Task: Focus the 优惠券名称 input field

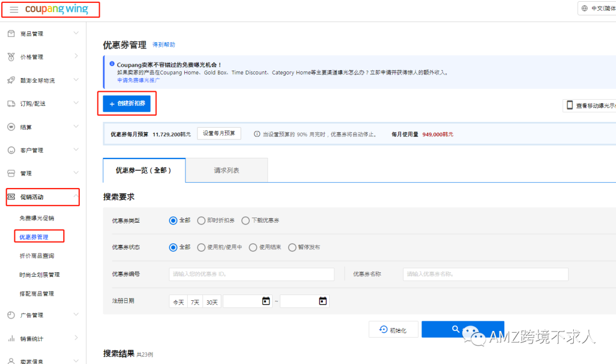Action: 485,274
